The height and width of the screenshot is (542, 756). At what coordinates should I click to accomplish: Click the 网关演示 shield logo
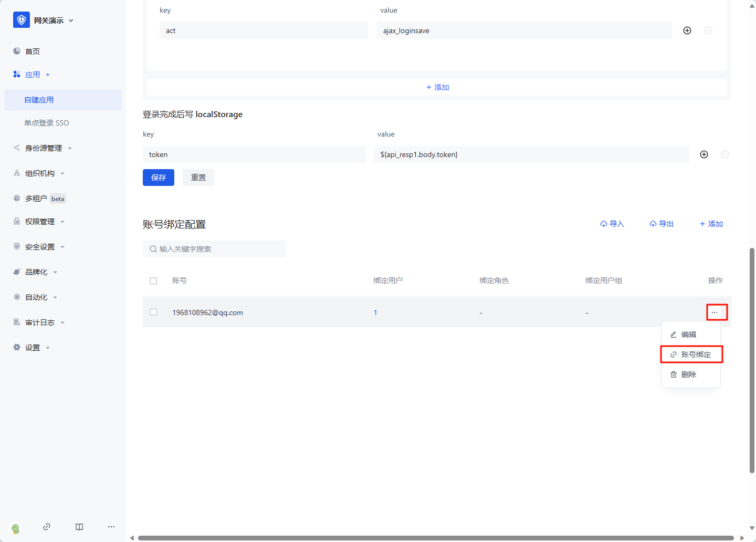click(x=22, y=20)
